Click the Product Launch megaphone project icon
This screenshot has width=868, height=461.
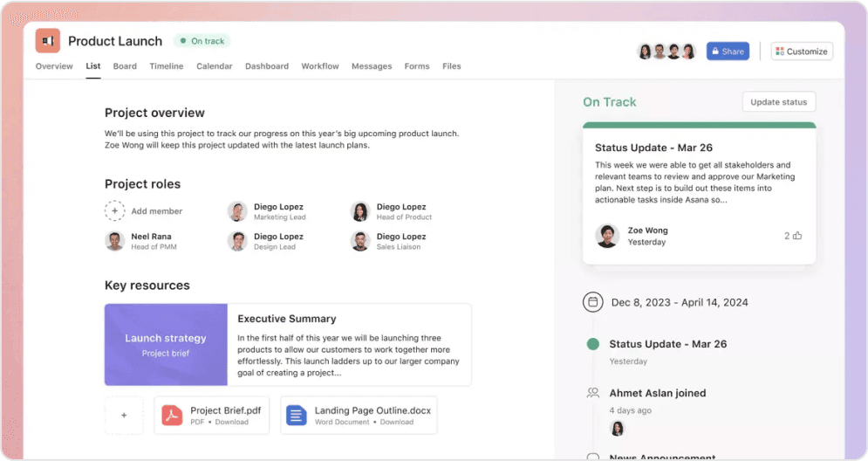tap(48, 41)
